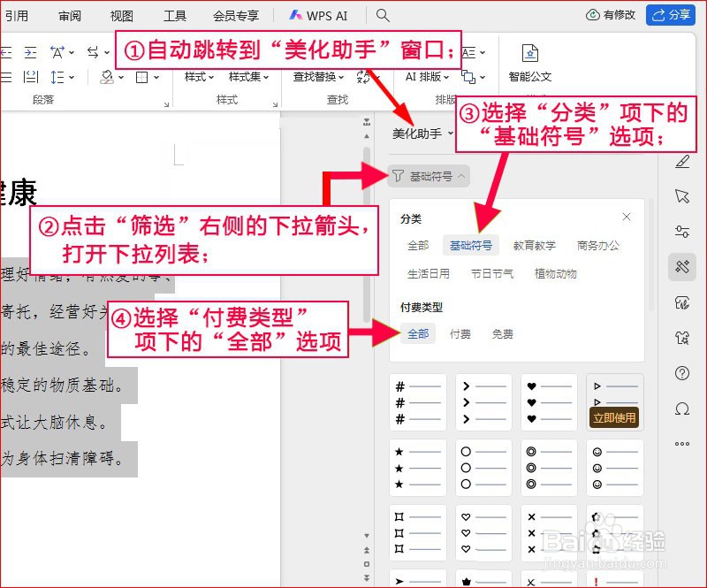
Task: Click the help question-mark icon in sidebar
Action: [681, 373]
